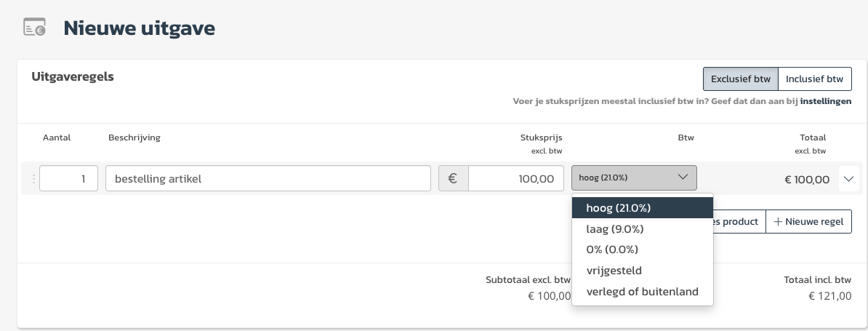868x331 pixels.
Task: Click the euro symbol before unit price
Action: pos(453,178)
